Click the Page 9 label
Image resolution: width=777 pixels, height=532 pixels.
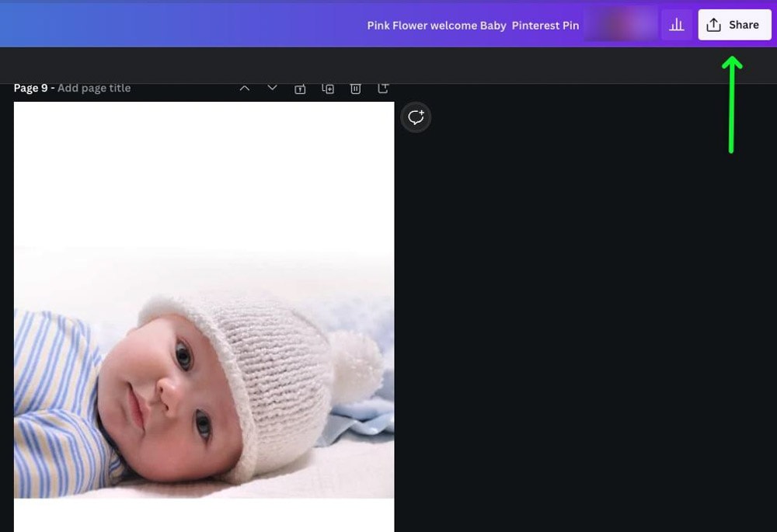click(31, 89)
